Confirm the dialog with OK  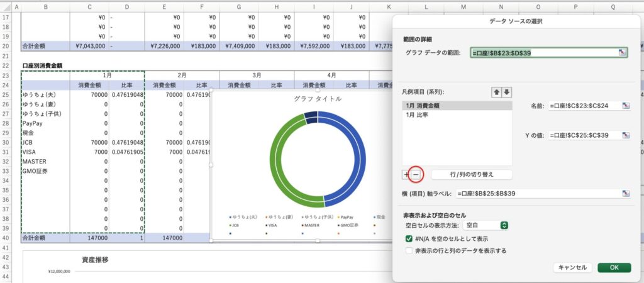click(x=614, y=267)
